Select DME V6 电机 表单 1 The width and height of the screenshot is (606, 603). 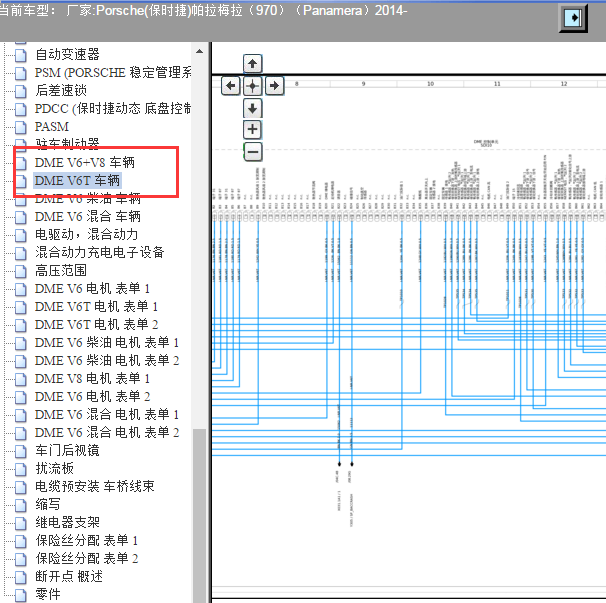92,288
